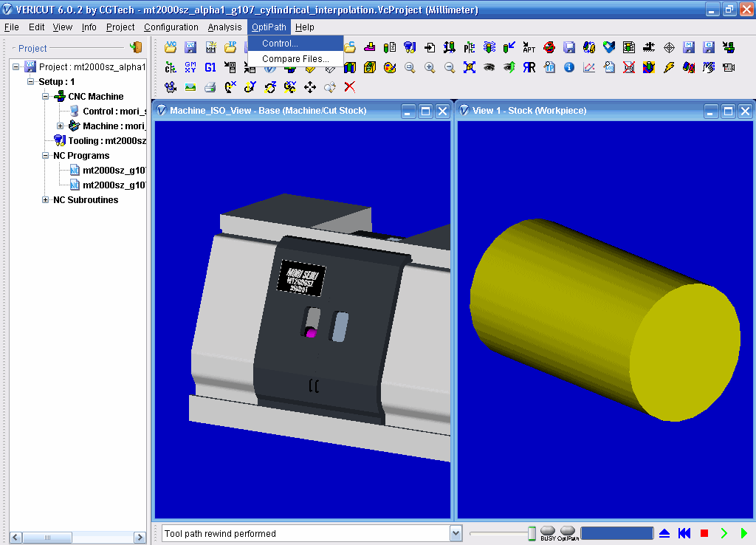Expand the Machine : mori node

61,126
